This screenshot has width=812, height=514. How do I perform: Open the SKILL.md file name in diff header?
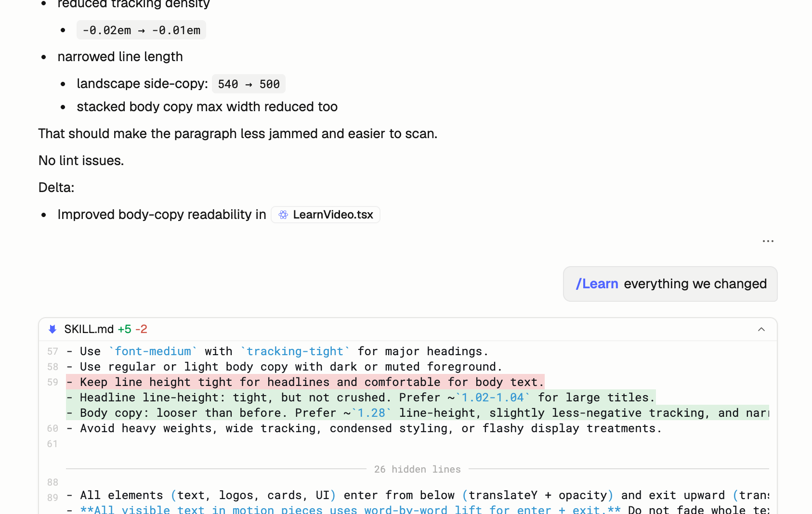tap(89, 329)
